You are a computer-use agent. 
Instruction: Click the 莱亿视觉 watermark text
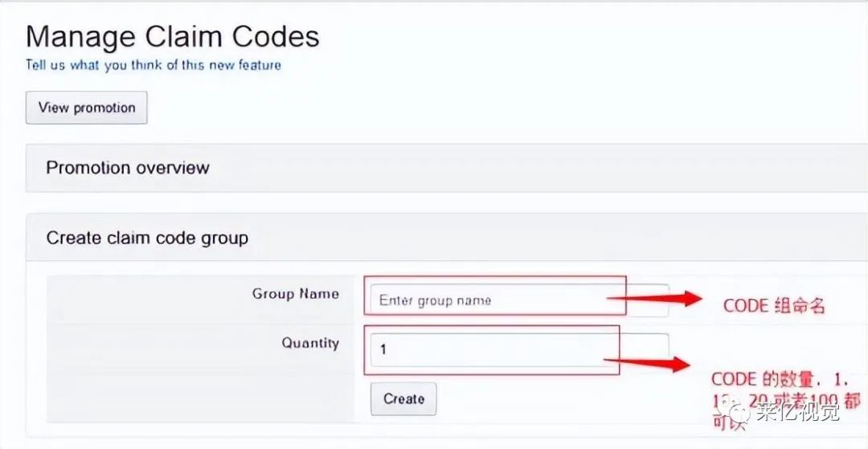pos(794,412)
